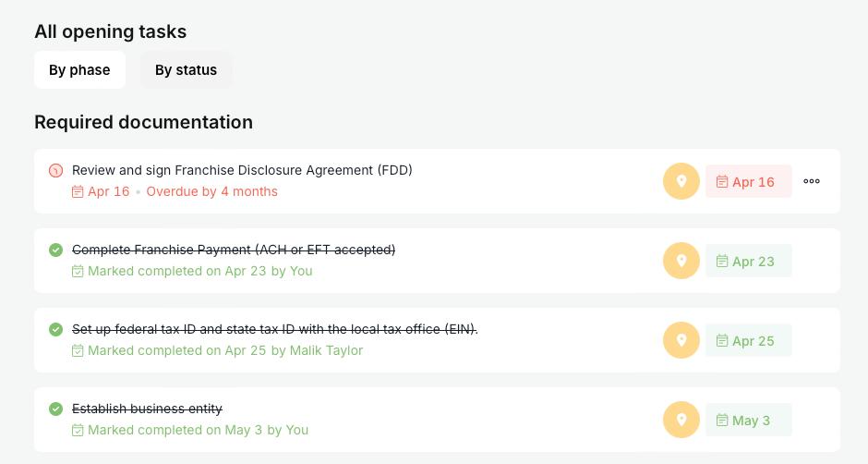The height and width of the screenshot is (464, 868).
Task: Click calendar icon beside 'Marked completed on May 3'
Action: (x=78, y=430)
